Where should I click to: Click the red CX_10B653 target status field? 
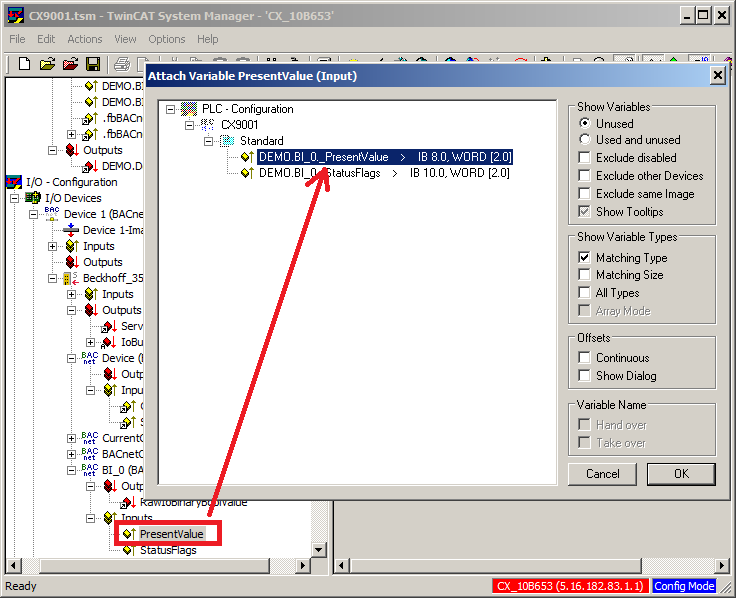(570, 586)
